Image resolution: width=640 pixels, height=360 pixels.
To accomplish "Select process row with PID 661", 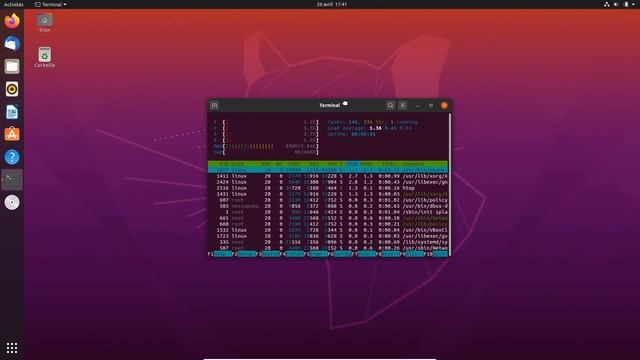I will click(328, 218).
